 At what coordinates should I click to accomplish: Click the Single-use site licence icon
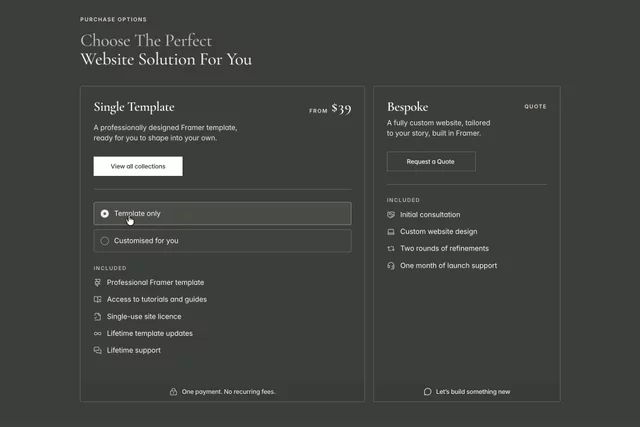98,316
